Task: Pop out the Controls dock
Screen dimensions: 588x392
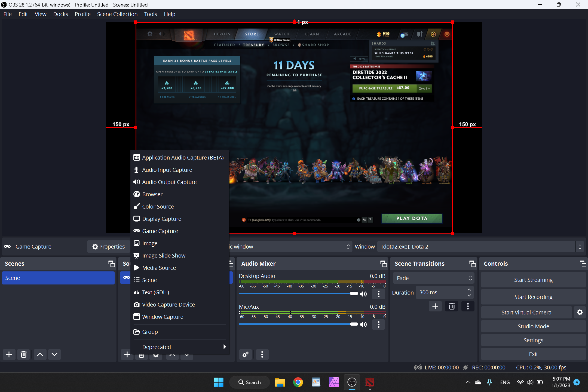Action: (x=583, y=264)
